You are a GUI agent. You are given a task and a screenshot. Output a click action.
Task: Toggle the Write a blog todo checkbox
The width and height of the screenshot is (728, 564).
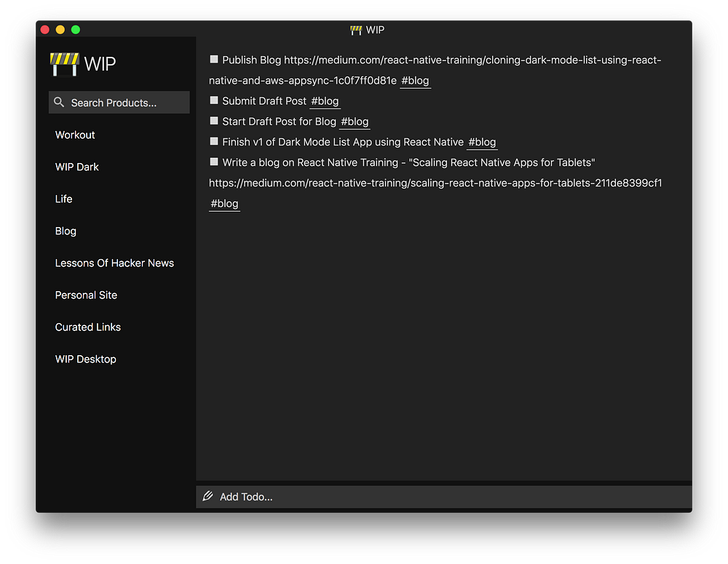pyautogui.click(x=214, y=162)
